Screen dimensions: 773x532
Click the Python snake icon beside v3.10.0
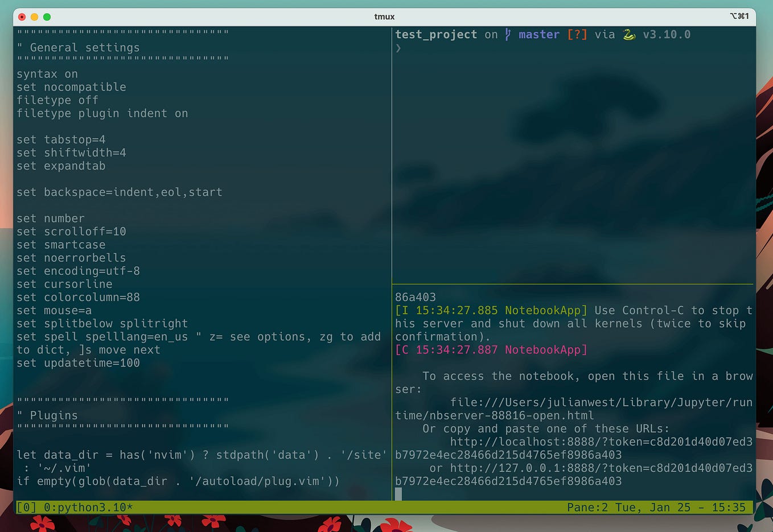point(628,34)
